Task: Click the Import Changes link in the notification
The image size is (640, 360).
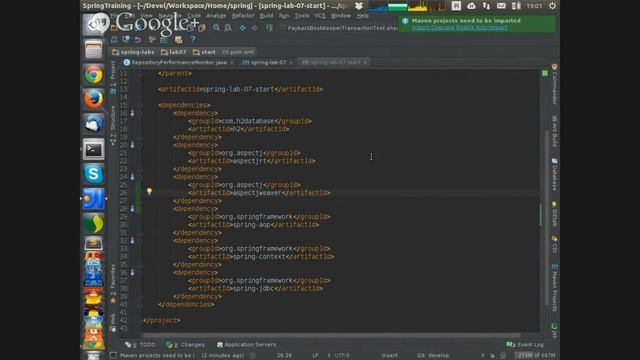Action: coord(433,27)
